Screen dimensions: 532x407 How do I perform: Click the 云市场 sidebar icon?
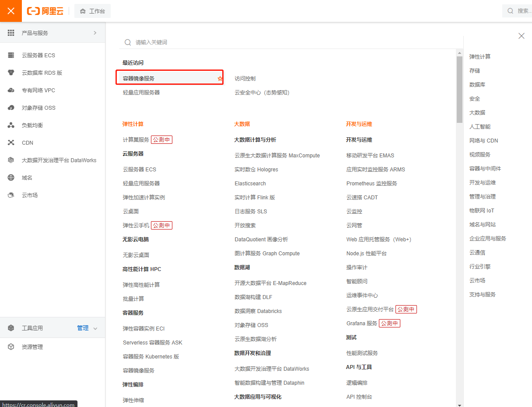click(11, 195)
